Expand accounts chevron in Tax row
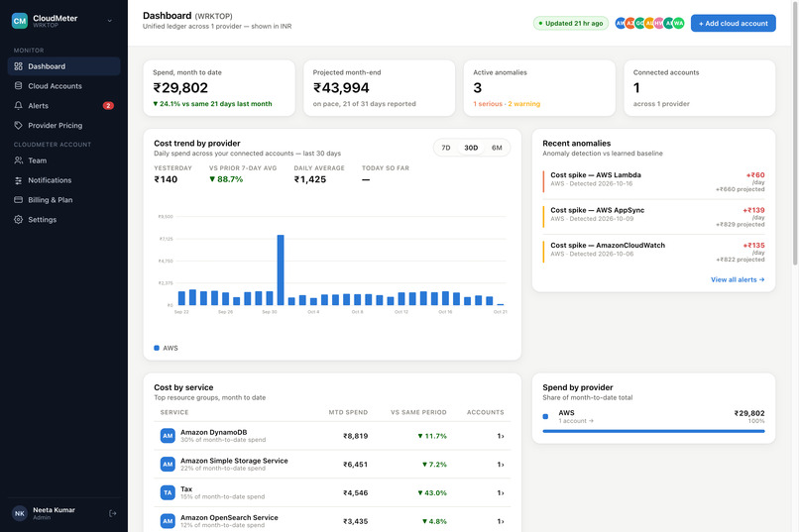 pyautogui.click(x=503, y=493)
